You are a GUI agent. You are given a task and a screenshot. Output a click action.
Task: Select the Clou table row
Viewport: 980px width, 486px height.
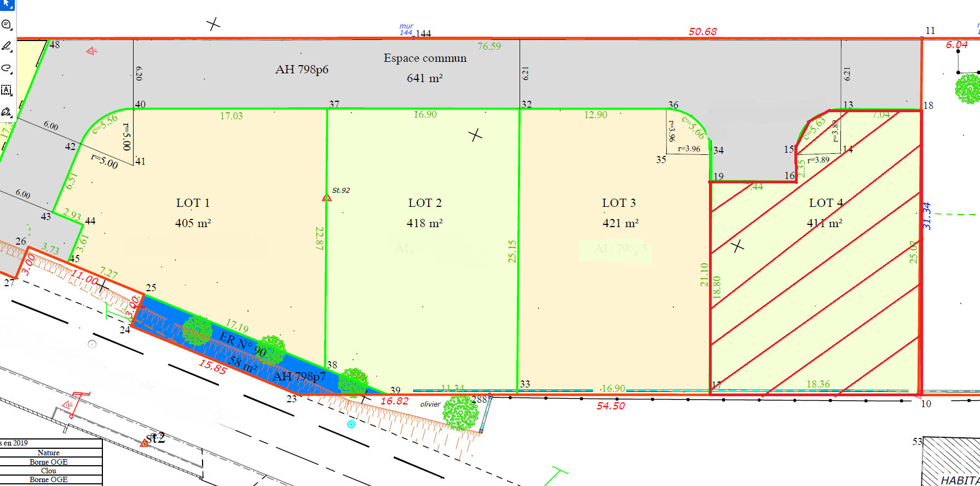click(49, 471)
